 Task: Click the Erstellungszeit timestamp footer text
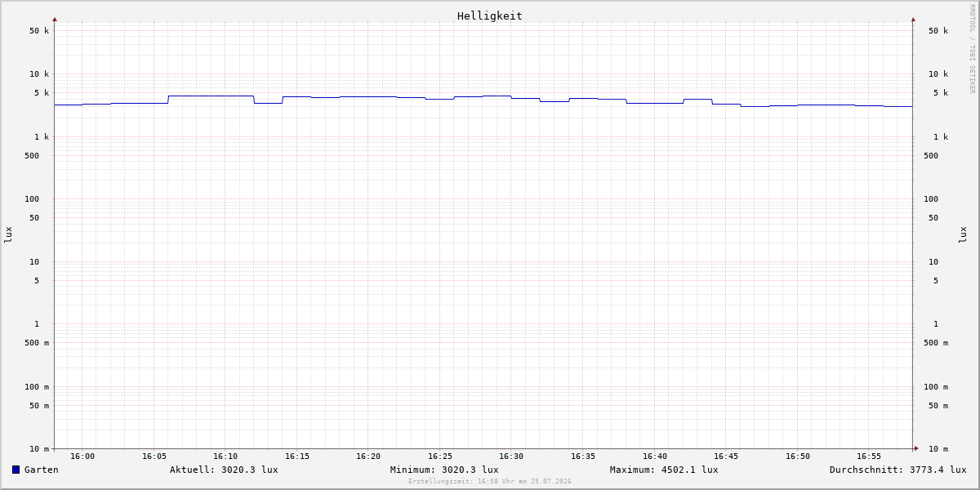[490, 482]
